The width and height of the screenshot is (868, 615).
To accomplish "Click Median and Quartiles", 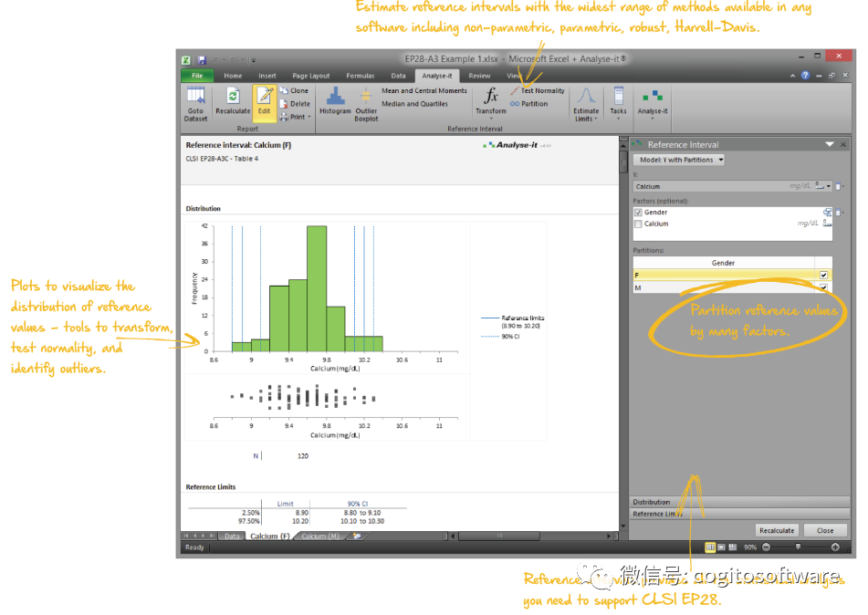I will click(x=414, y=103).
